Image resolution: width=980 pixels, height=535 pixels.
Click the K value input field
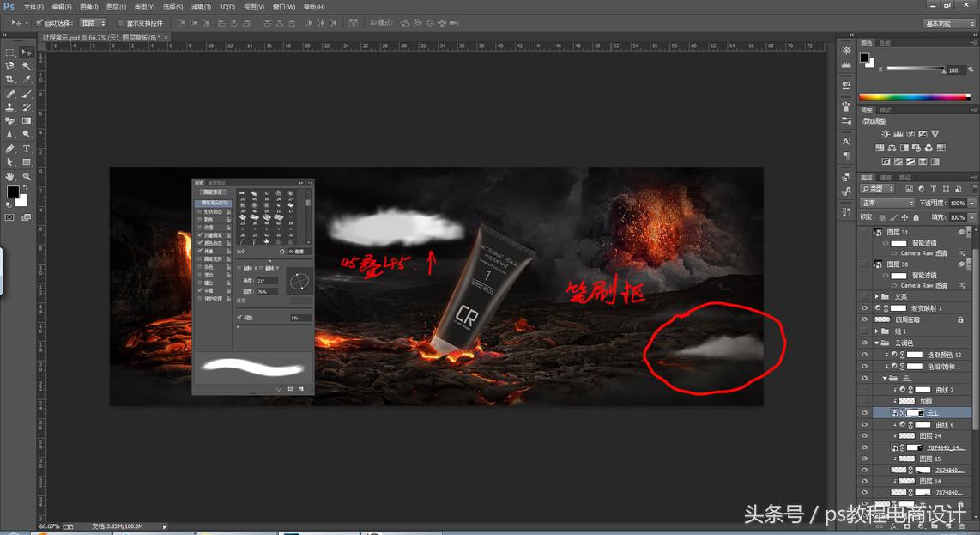point(955,70)
